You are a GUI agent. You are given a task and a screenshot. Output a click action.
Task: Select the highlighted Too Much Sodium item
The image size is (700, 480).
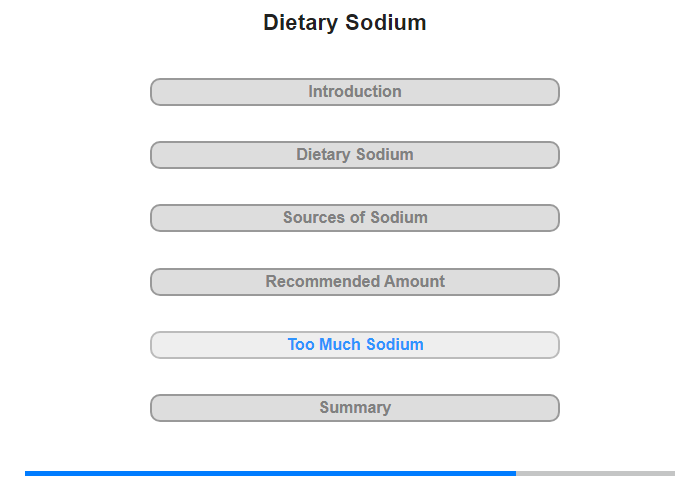pyautogui.click(x=355, y=345)
